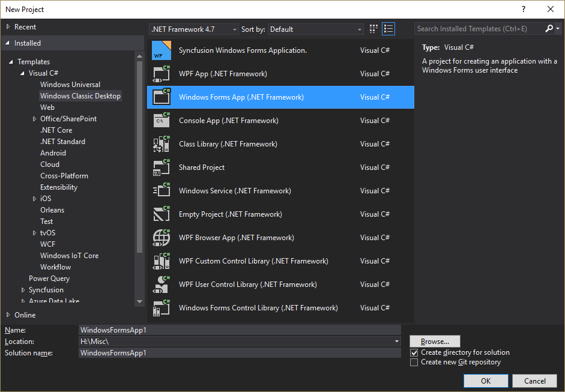The image size is (565, 392).
Task: Expand the Syncfusion tree node
Action: click(23, 290)
